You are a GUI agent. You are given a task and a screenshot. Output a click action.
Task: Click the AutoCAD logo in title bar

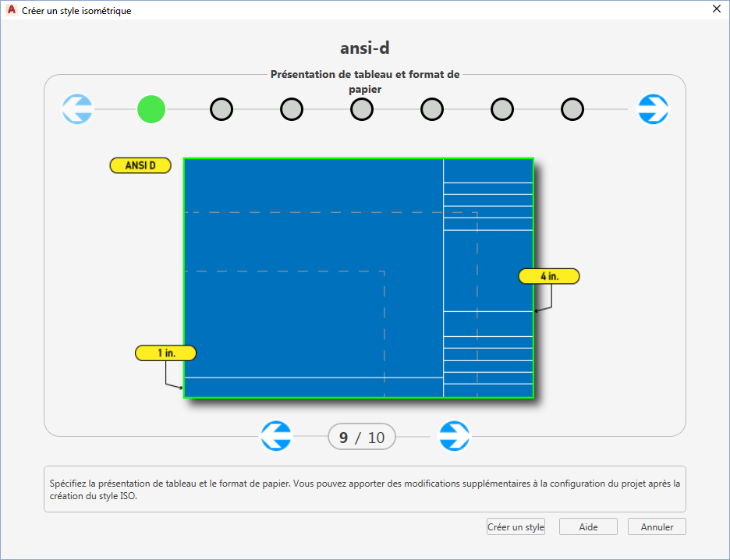pyautogui.click(x=11, y=10)
